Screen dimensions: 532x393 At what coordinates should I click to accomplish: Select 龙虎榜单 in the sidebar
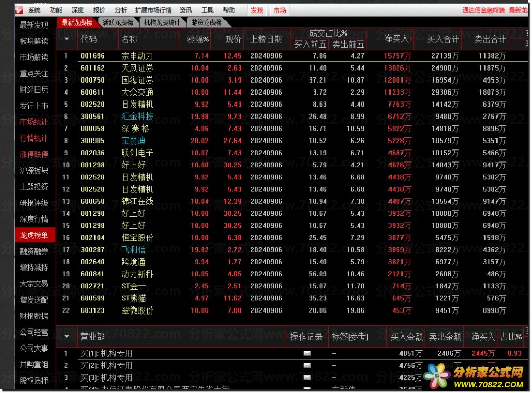pos(35,235)
